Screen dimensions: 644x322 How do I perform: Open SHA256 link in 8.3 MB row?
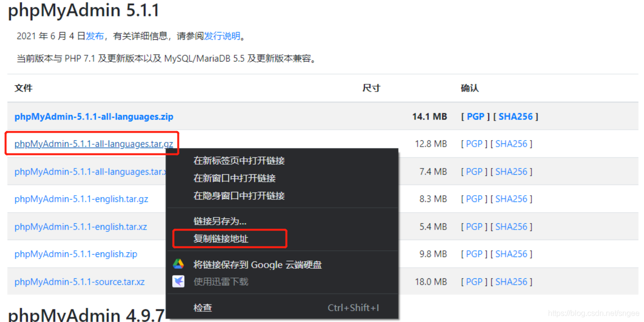(511, 199)
